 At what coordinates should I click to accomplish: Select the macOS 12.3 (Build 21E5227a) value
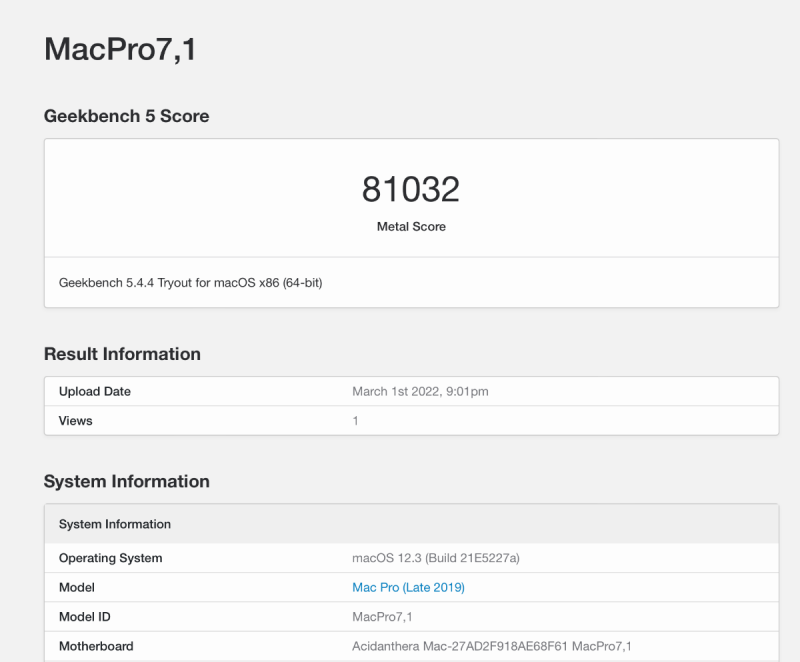tap(436, 558)
